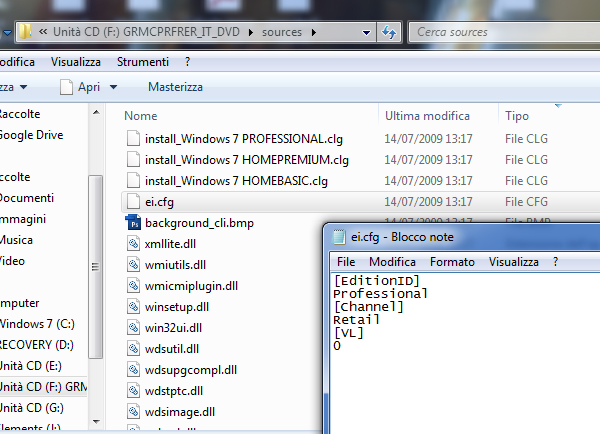Open Documenti library in the navigation pane
The height and width of the screenshot is (434, 600).
coord(27,198)
